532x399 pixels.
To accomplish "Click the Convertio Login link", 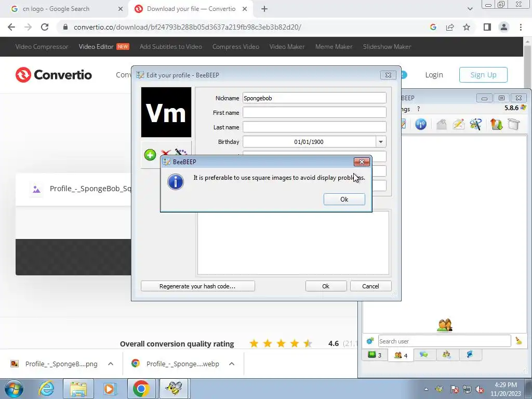I will coord(434,75).
